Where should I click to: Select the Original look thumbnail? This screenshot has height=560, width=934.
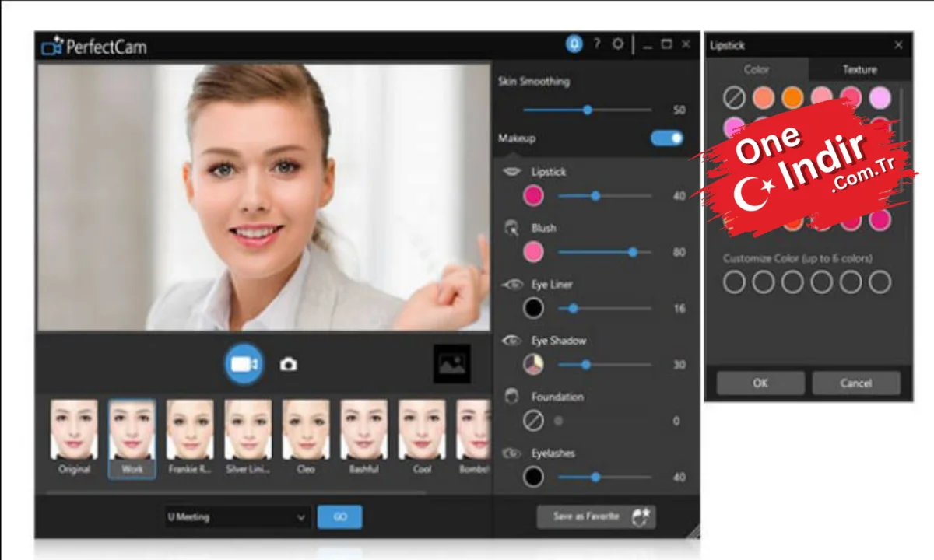click(x=74, y=437)
